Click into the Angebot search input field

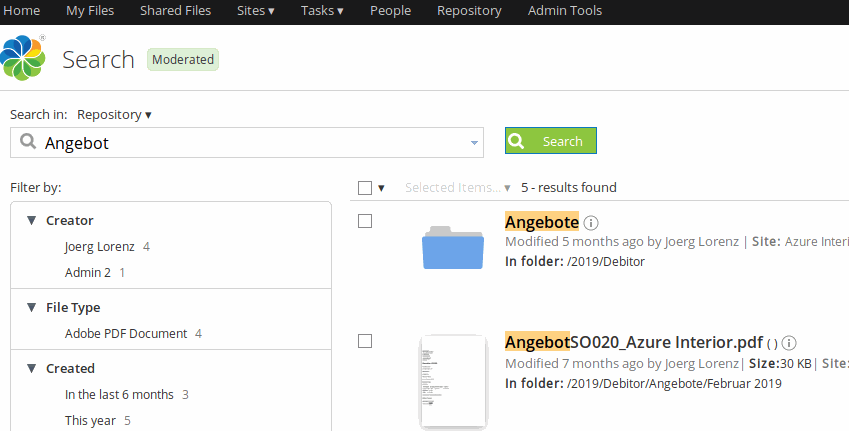pyautogui.click(x=247, y=143)
